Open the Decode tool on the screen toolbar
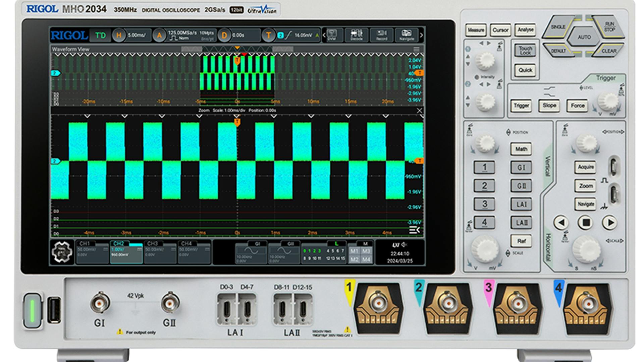The height and width of the screenshot is (362, 644). tap(357, 35)
